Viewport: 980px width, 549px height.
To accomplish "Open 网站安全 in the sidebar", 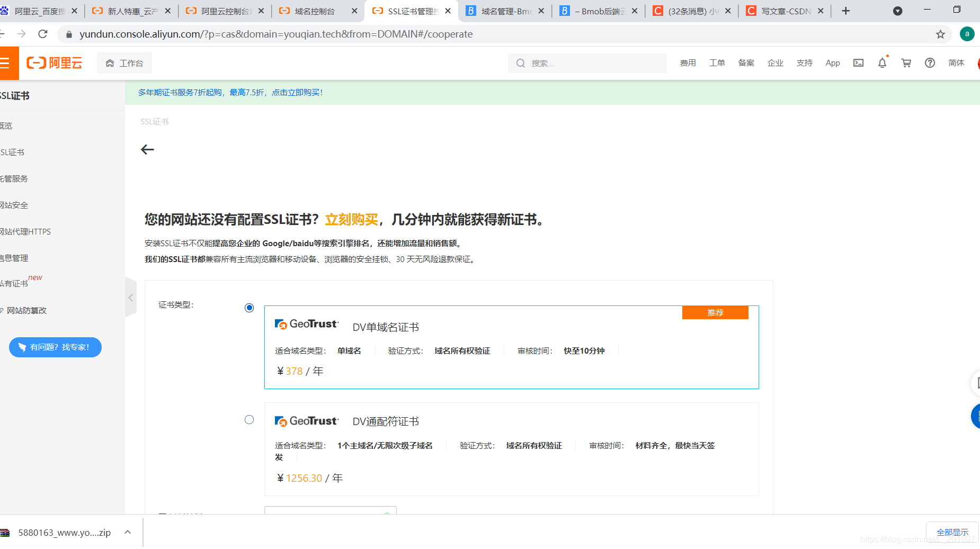I will (14, 205).
